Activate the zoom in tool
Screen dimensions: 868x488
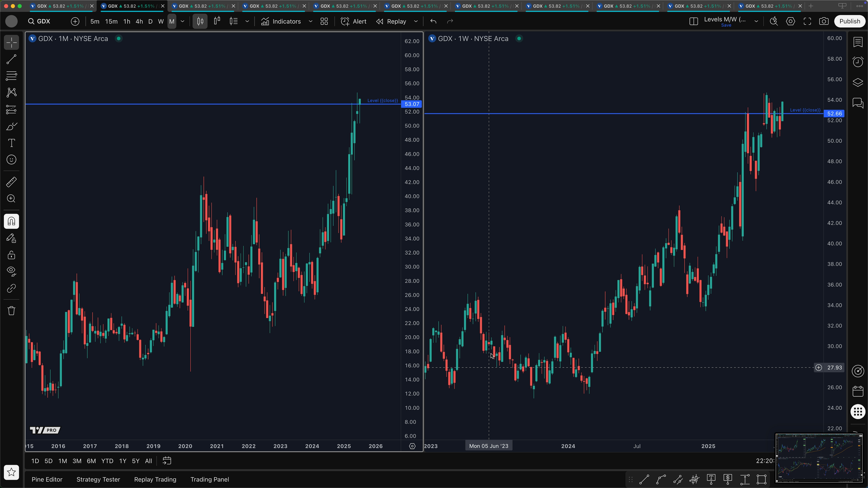point(12,199)
